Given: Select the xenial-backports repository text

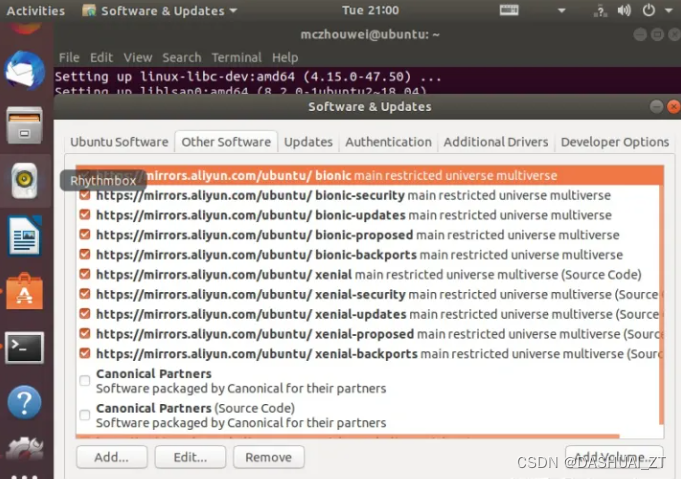Looking at the screenshot, I should (x=378, y=354).
